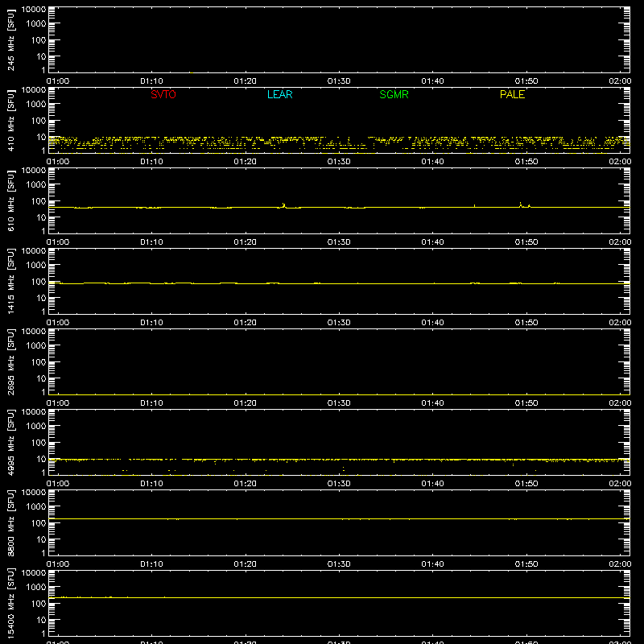Click the cyan LEAR station label
The width and height of the screenshot is (644, 644).
click(279, 94)
